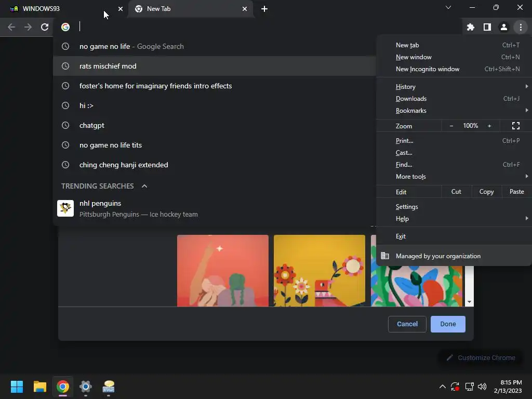Open a new tab with plus icon
The image size is (532, 399).
(x=264, y=9)
